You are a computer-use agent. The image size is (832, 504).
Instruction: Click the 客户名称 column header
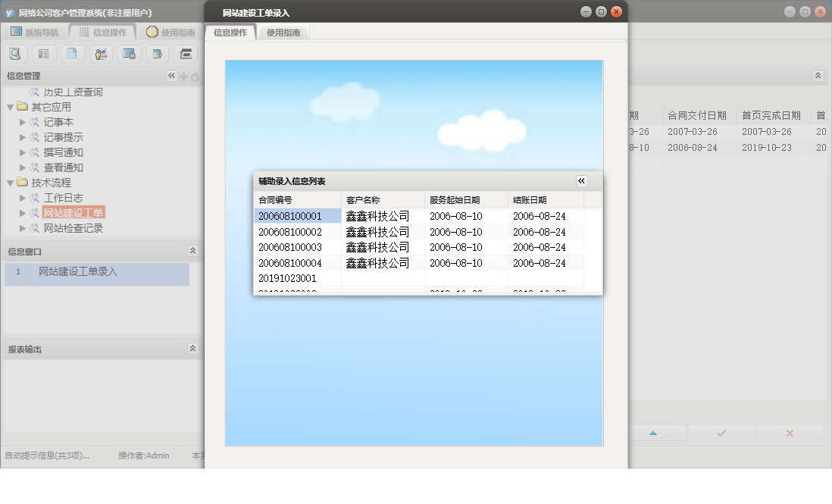[363, 200]
